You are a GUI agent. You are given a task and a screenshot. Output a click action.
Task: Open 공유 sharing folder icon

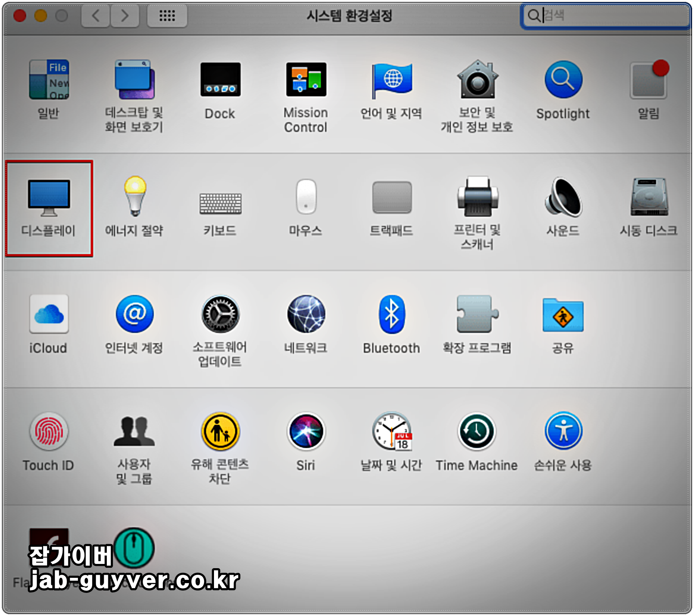point(563,315)
